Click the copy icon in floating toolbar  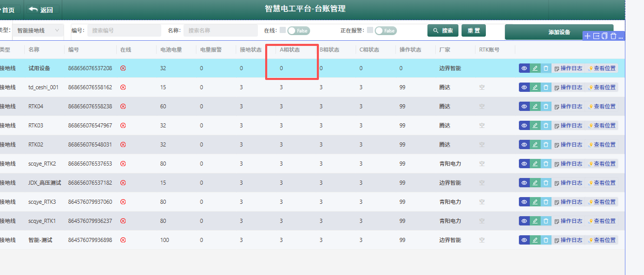pyautogui.click(x=604, y=36)
